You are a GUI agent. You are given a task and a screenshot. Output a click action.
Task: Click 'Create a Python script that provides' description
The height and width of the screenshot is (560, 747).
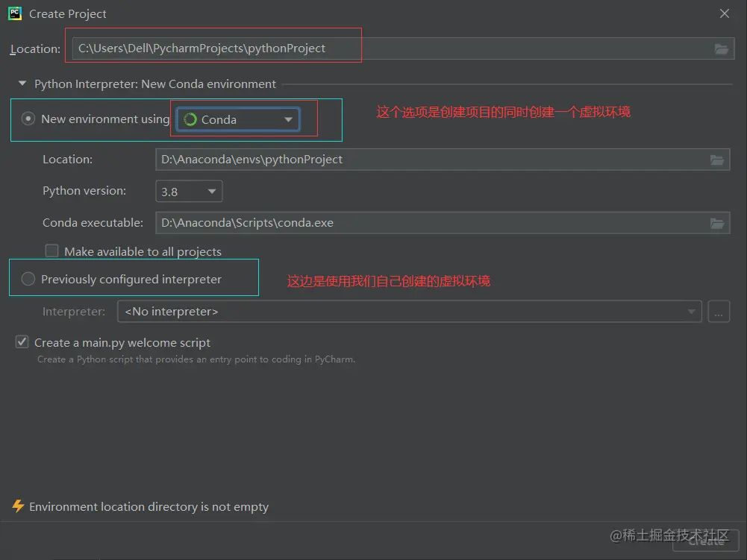[x=196, y=359]
